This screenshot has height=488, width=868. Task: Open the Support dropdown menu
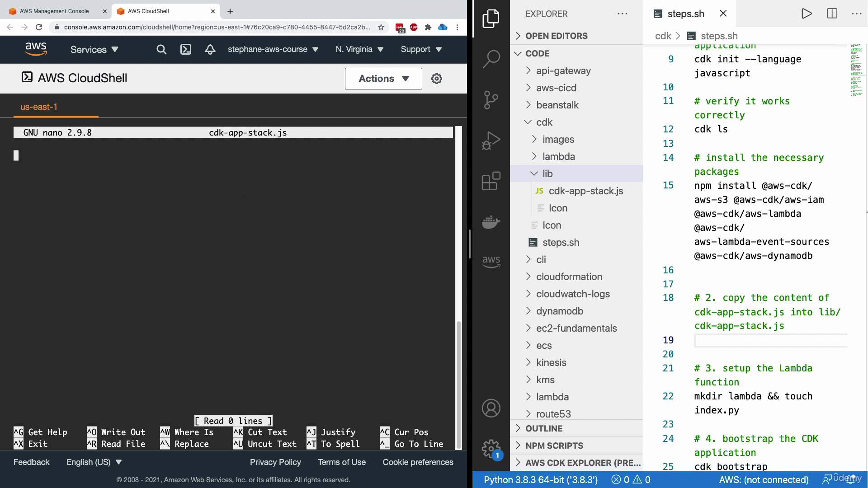pos(421,50)
